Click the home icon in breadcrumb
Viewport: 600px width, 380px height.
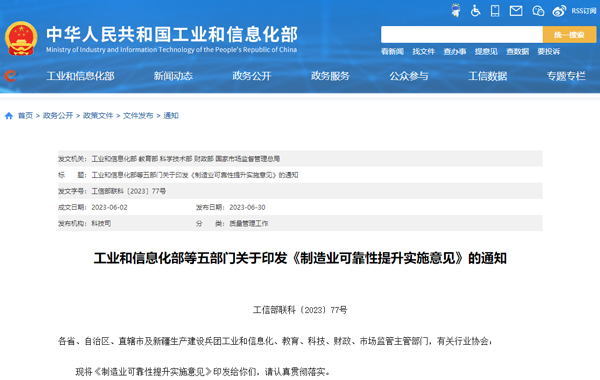point(9,116)
